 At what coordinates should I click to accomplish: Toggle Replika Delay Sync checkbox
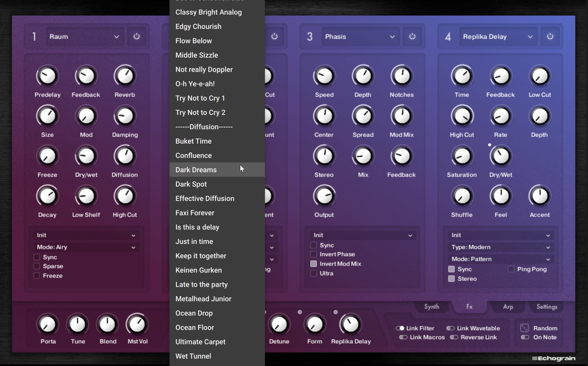(451, 269)
